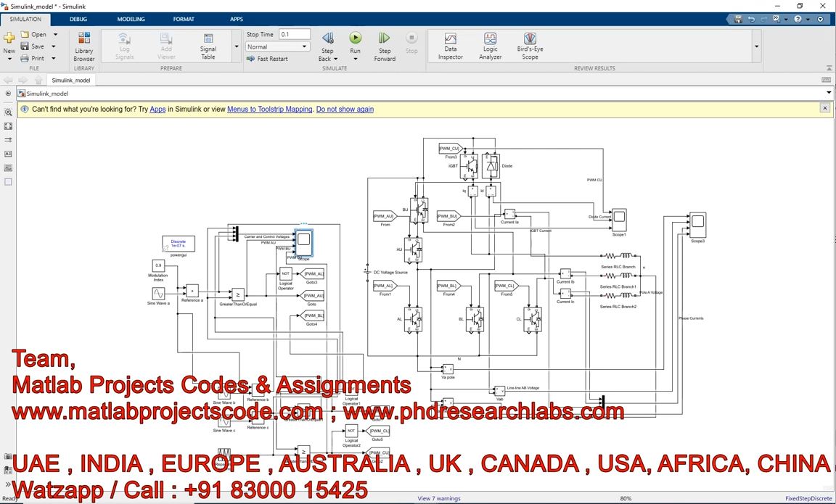This screenshot has height=504, width=836.
Task: Expand the Step Back dropdown arrow
Action: pos(335,59)
